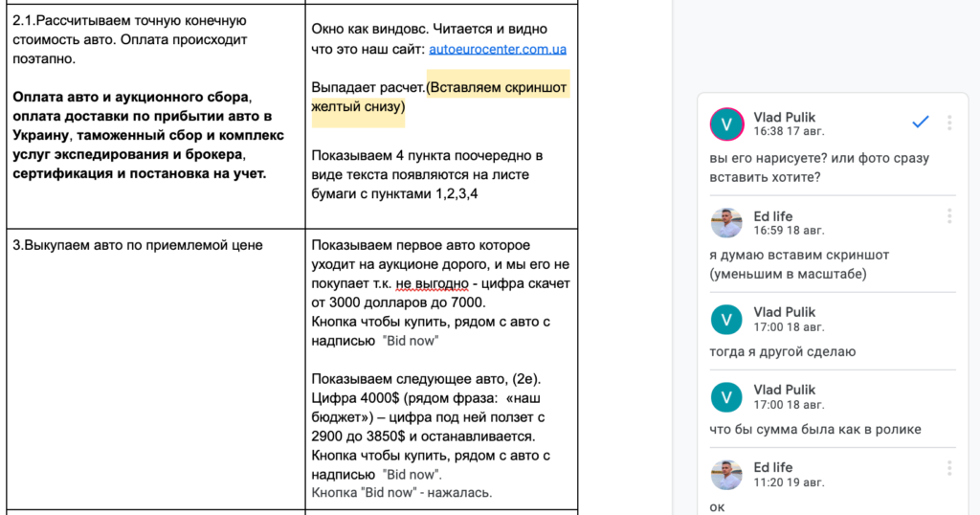Screen dimensions: 980x515
Task: Click the 'ок' reply from Ed life
Action: coord(718,507)
